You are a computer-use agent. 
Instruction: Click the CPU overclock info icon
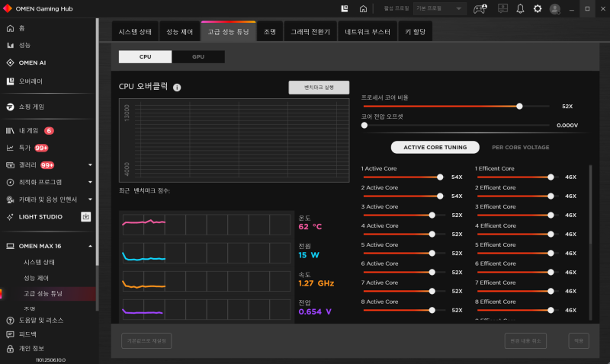[x=177, y=88]
